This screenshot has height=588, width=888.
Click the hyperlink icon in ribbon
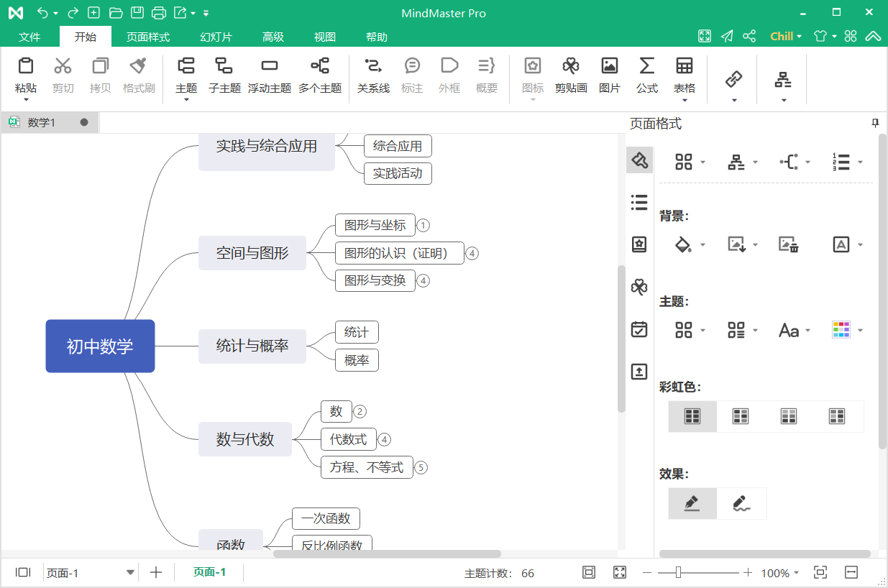point(734,78)
